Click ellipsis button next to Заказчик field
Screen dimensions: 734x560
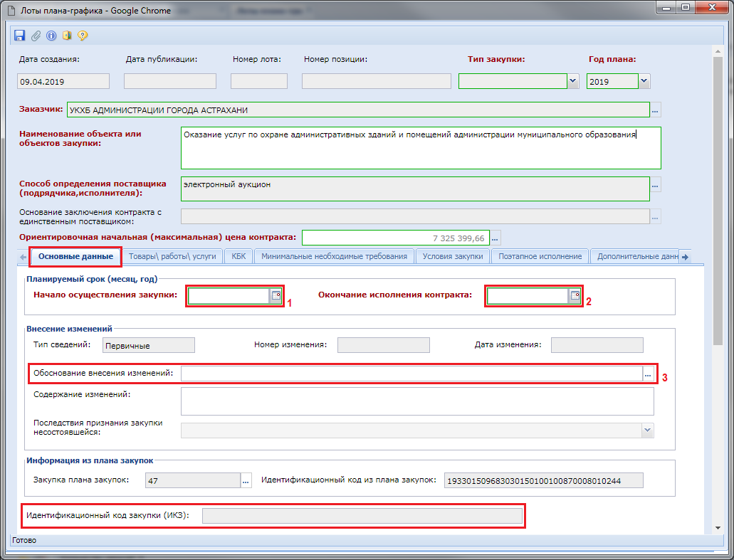point(656,110)
